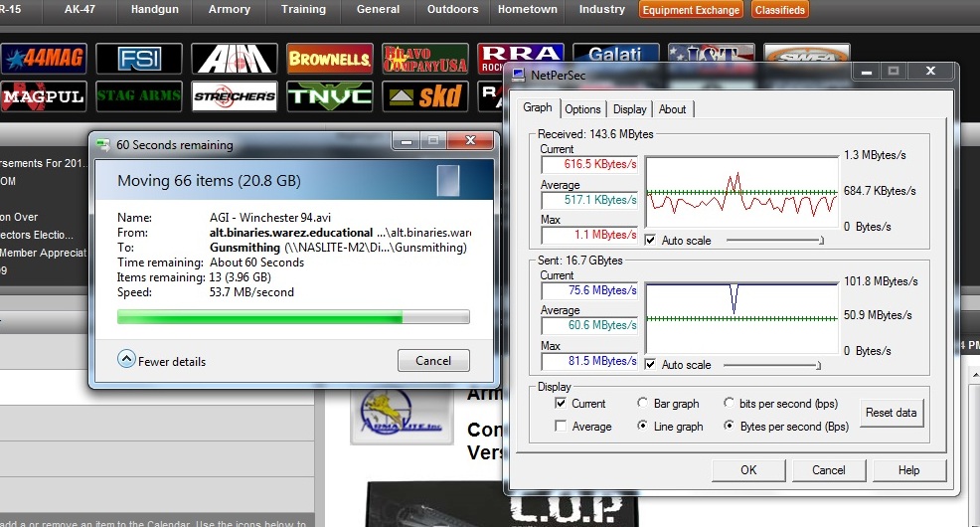Open the Galati sponsor banner
This screenshot has height=527, width=980.
615,53
